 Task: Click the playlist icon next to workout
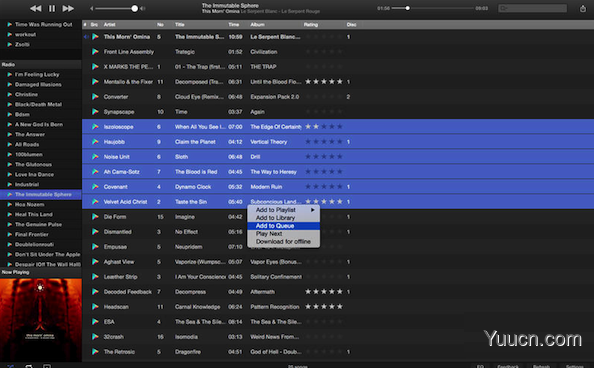[x=9, y=34]
